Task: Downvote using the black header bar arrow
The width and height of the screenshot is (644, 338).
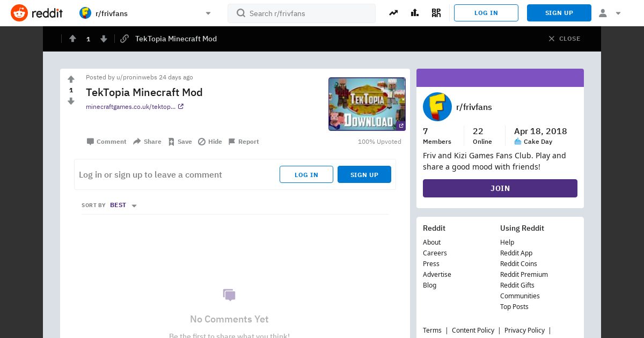Action: (x=104, y=39)
